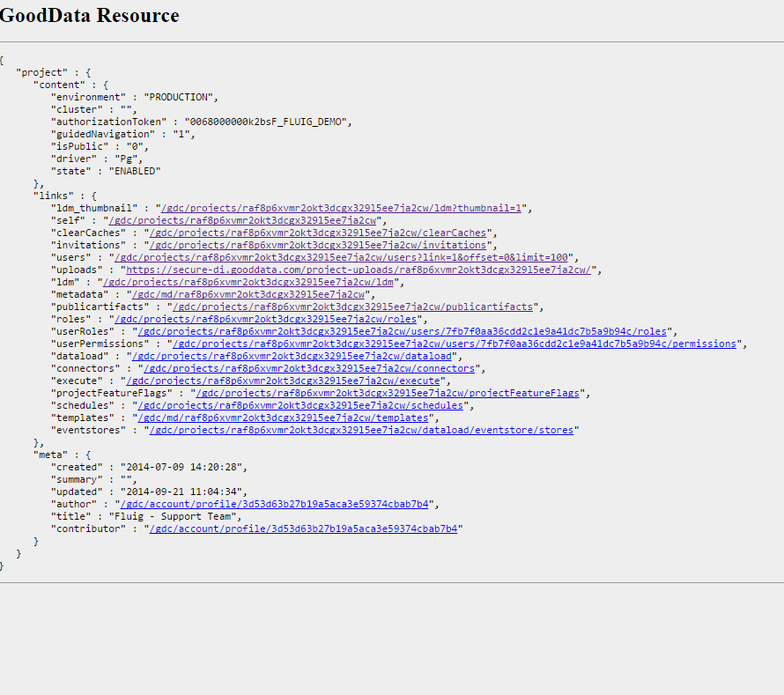Open the secure-di project-uploads URL

pos(359,270)
